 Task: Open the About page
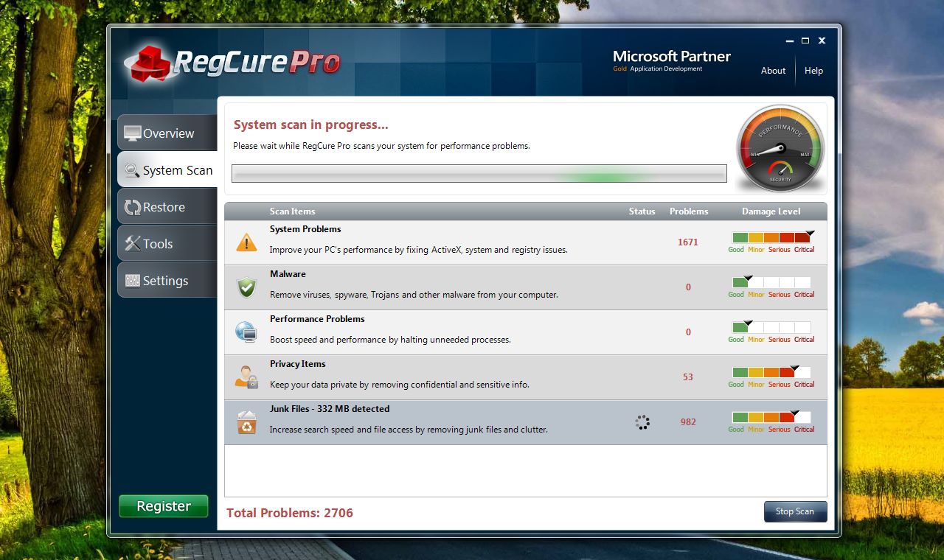point(773,71)
